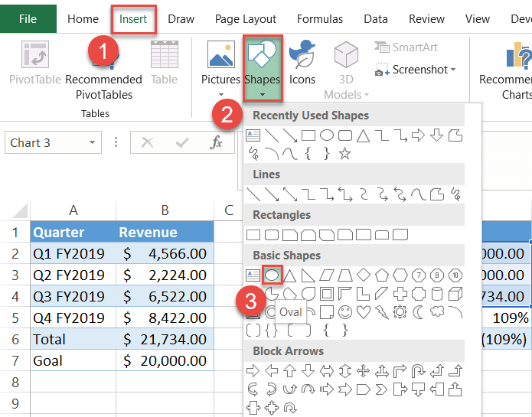Open the Name Box dropdown arrow
532x417 pixels.
(x=93, y=142)
